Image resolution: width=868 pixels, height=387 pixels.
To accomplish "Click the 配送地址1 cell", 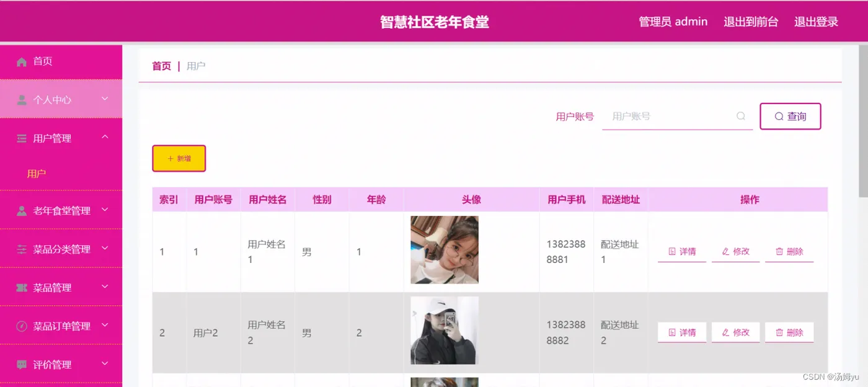I will (619, 252).
